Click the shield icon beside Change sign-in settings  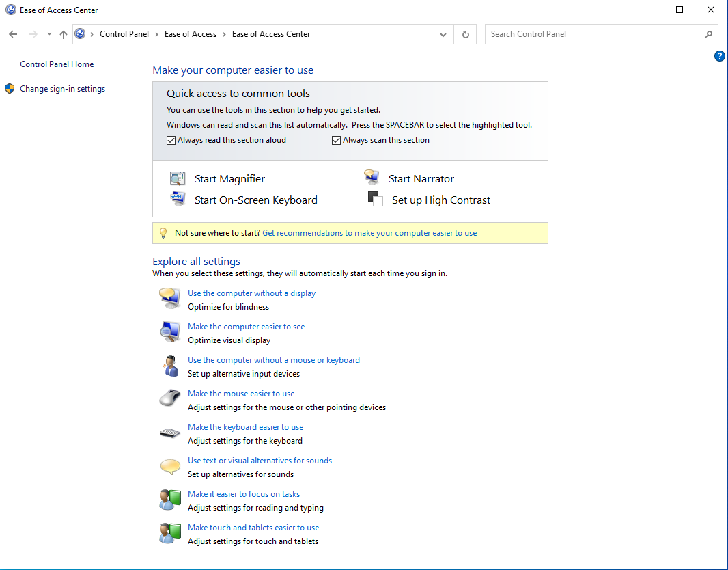coord(10,89)
